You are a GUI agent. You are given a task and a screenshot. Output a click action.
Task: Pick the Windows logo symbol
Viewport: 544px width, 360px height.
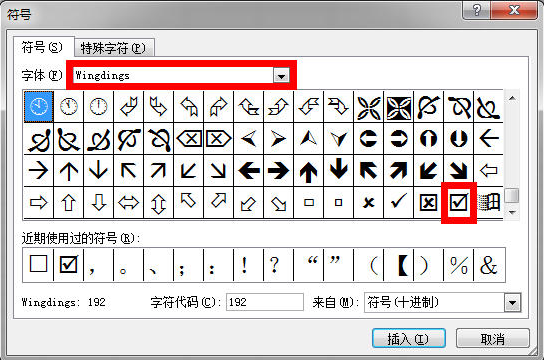click(489, 203)
